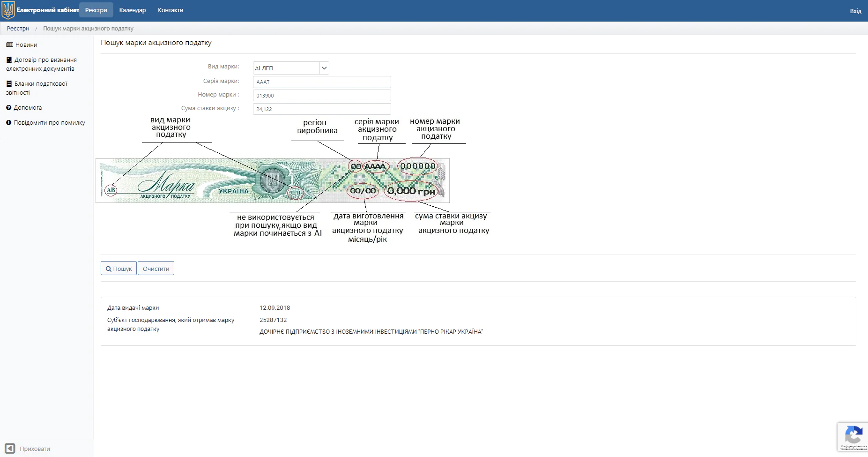Click the Вхід login link
Screen dimensions: 868x457
[x=857, y=11]
